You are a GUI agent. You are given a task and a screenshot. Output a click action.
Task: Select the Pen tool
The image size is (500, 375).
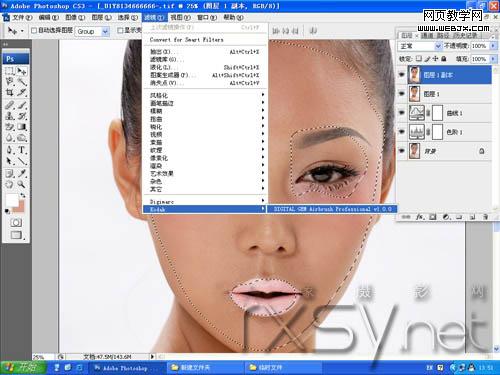[x=9, y=150]
